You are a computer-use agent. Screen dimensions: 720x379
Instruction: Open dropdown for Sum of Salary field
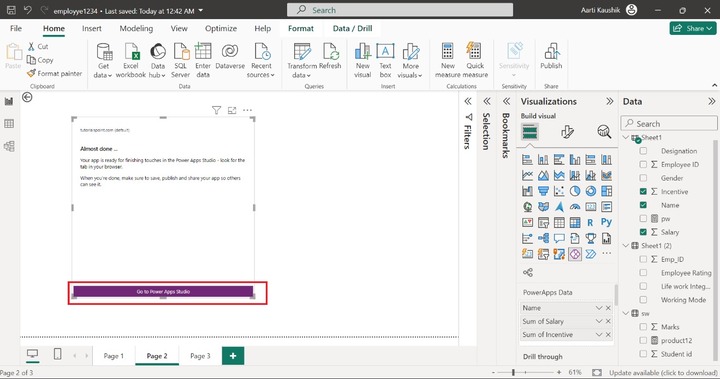[x=599, y=321]
